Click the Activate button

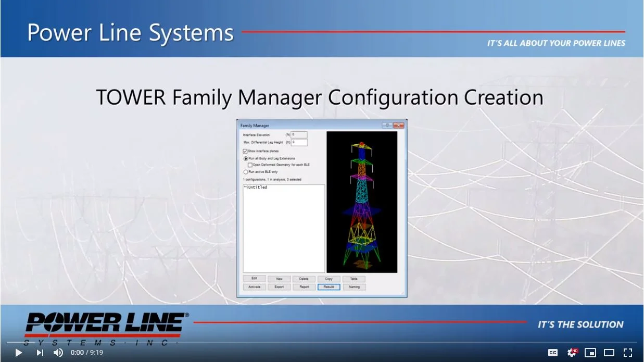tap(254, 287)
